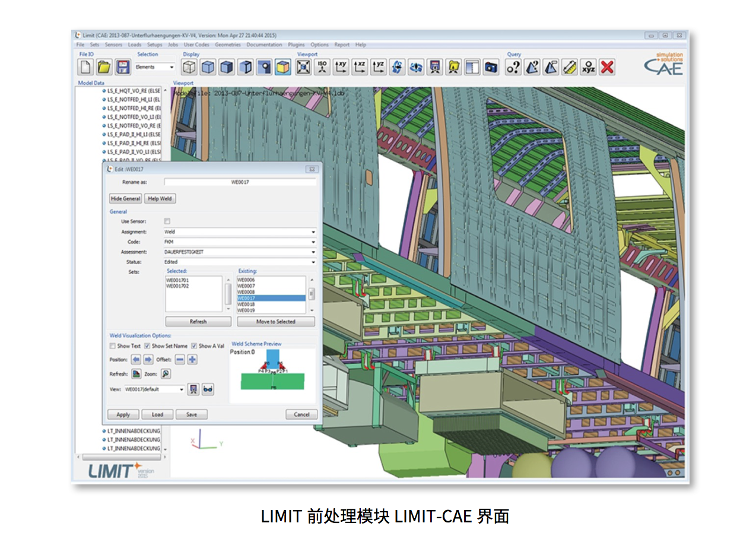Screen dimensions: 756x558
Task: Click the new file icon in File IO
Action: (86, 67)
